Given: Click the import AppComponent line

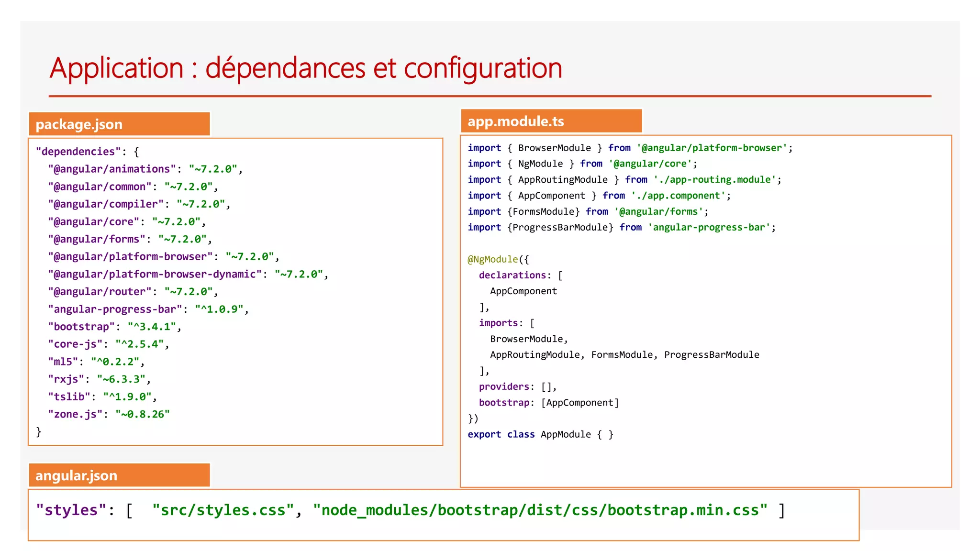Looking at the screenshot, I should click(x=599, y=196).
